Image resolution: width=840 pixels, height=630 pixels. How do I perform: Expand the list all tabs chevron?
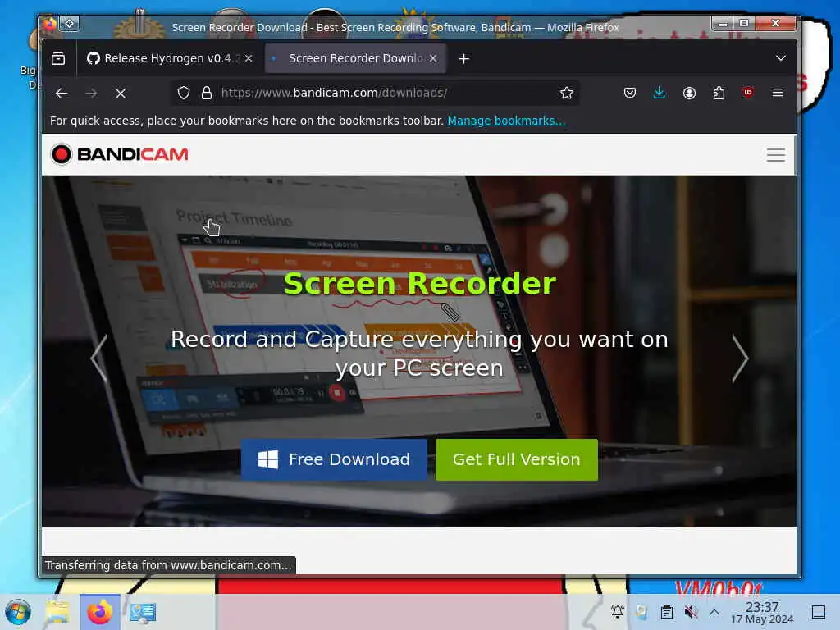(781, 58)
